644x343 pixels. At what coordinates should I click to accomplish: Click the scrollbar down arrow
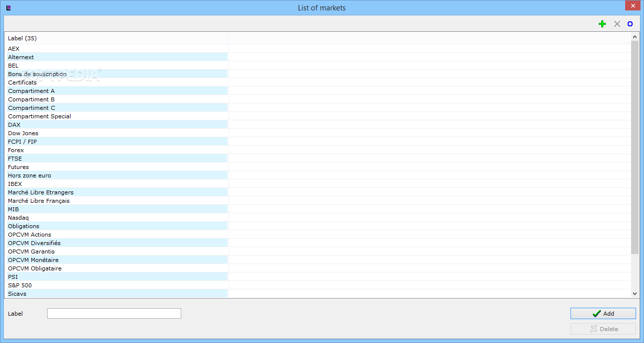coord(635,294)
